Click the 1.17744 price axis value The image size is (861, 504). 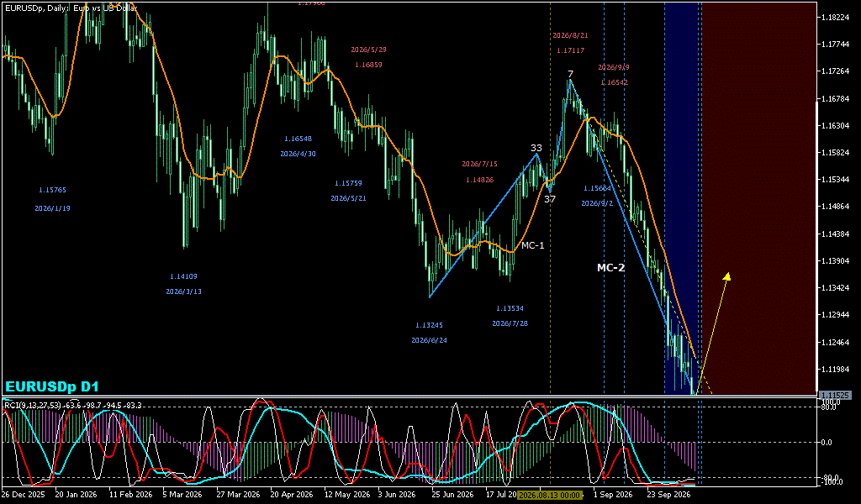pyautogui.click(x=834, y=45)
